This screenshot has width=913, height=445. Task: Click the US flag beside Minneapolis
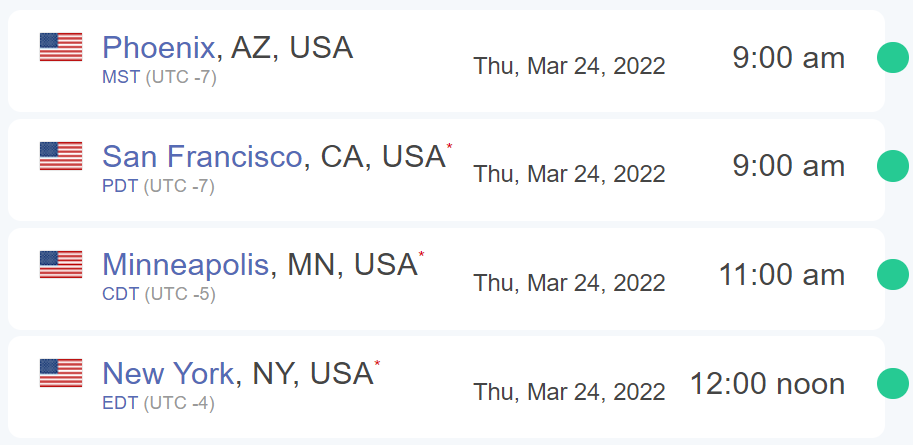tap(61, 264)
